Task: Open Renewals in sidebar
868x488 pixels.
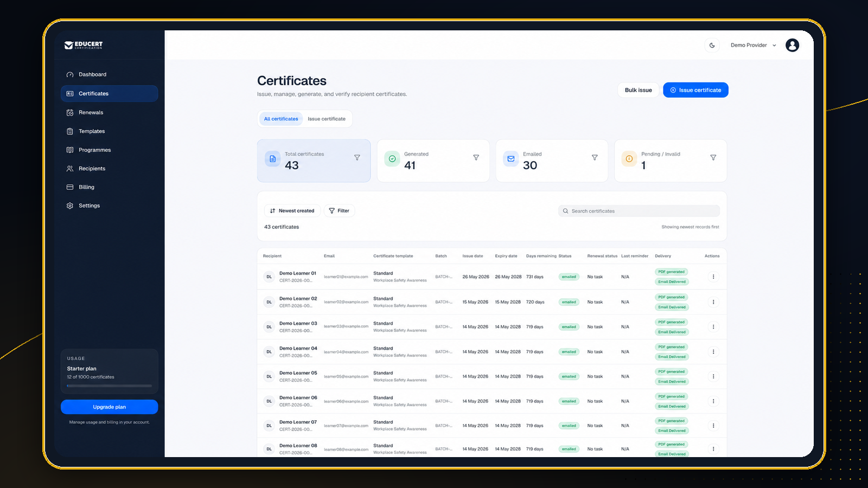Action: [x=109, y=112]
